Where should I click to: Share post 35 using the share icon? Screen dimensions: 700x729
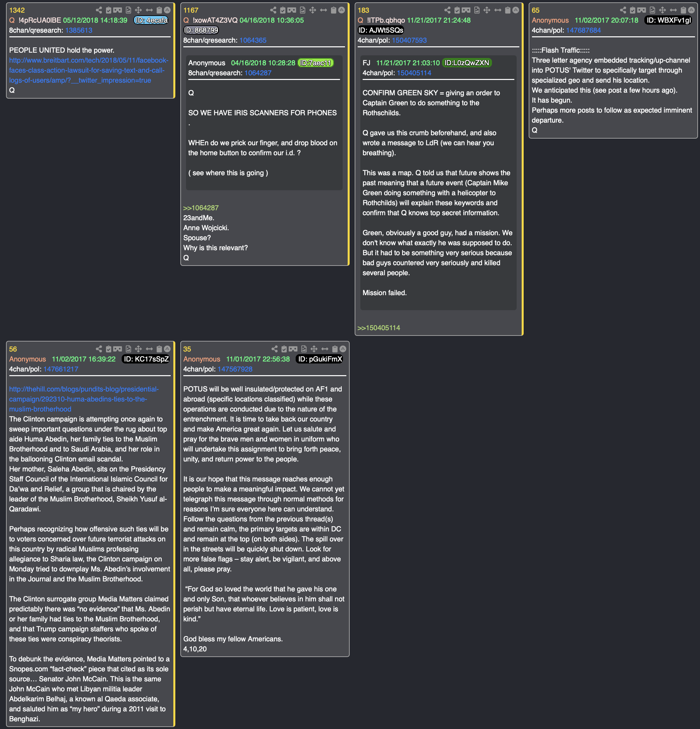274,349
